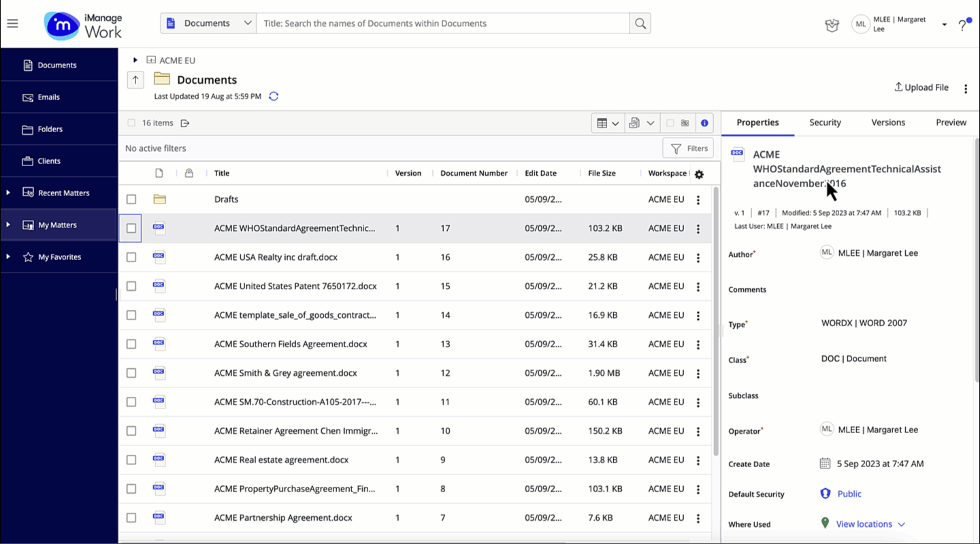This screenshot has width=980, height=544.
Task: Expand the View locations chevron
Action: pos(901,524)
